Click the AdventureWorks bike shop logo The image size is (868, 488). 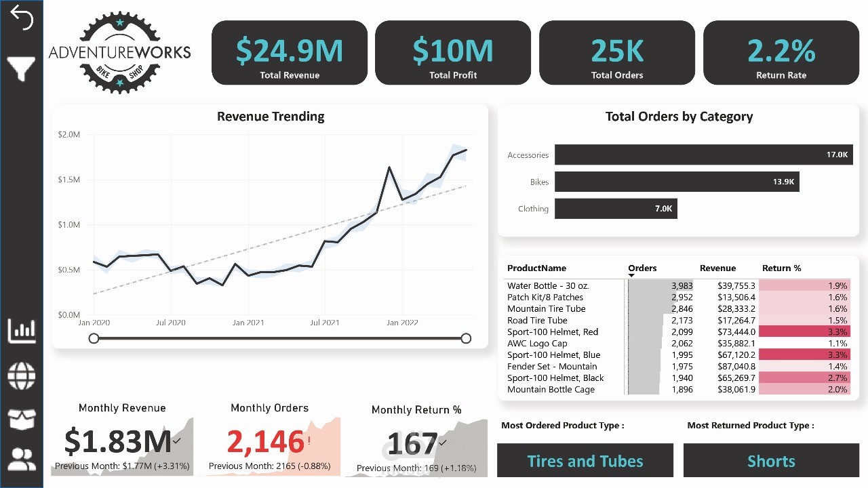(120, 52)
